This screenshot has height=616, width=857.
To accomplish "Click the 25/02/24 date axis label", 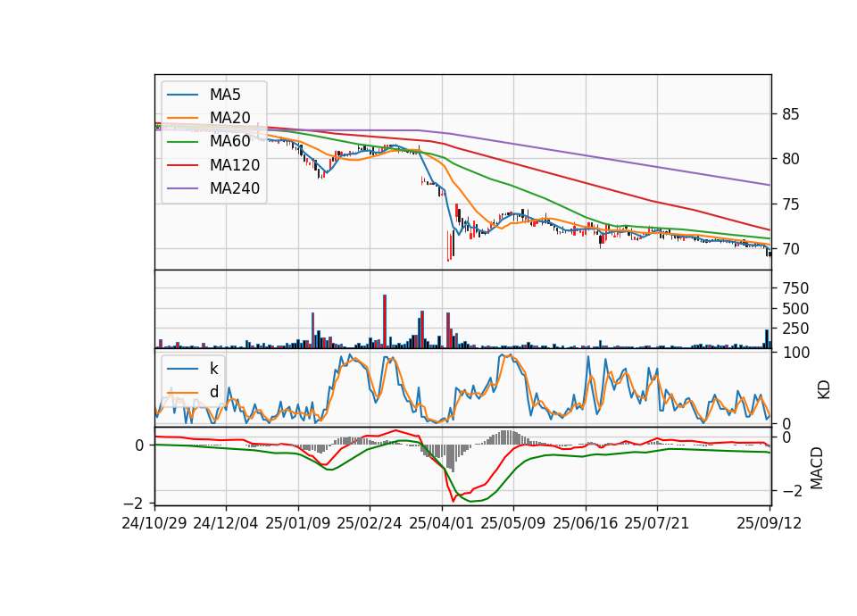I will [370, 523].
